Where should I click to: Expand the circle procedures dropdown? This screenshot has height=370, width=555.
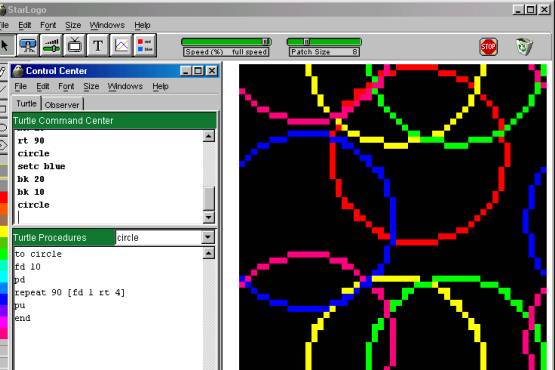208,237
